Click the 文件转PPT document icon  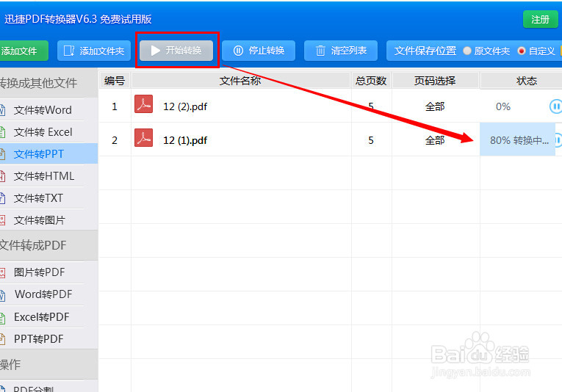tap(2, 154)
